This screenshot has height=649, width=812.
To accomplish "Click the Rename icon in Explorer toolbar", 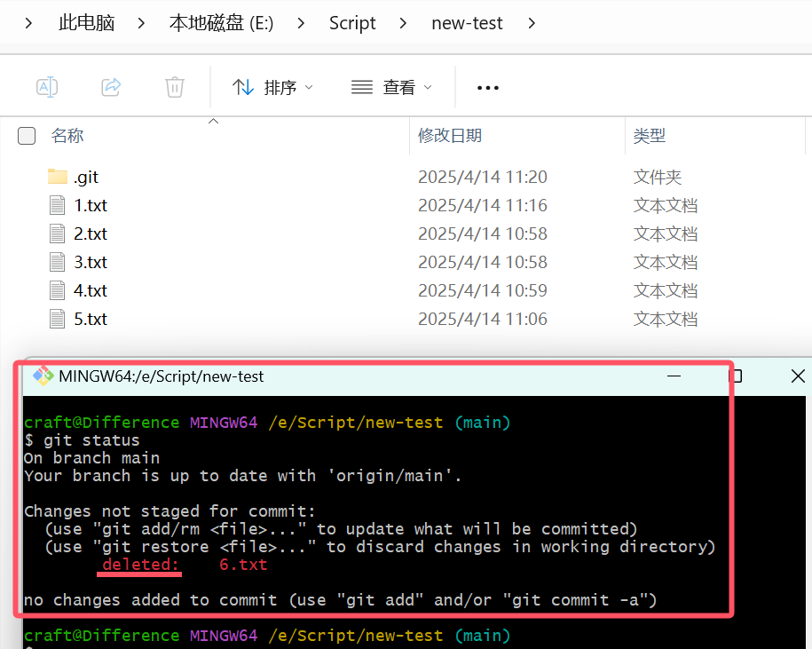I will [47, 87].
